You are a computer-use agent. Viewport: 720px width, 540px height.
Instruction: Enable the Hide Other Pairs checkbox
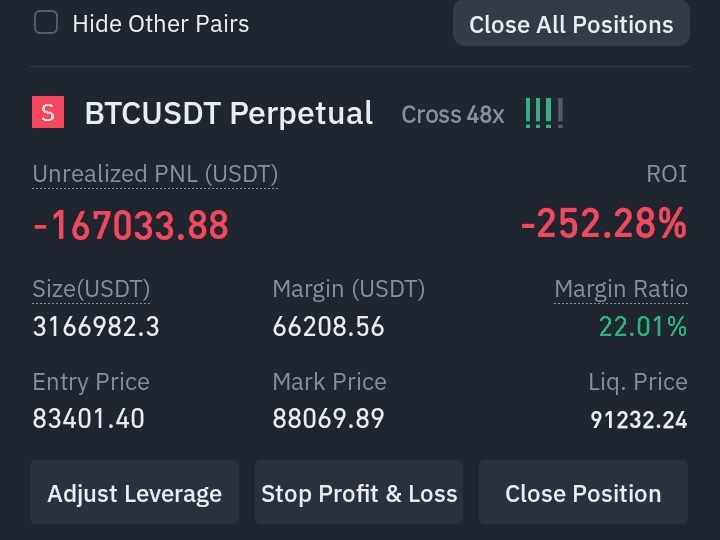pos(46,22)
